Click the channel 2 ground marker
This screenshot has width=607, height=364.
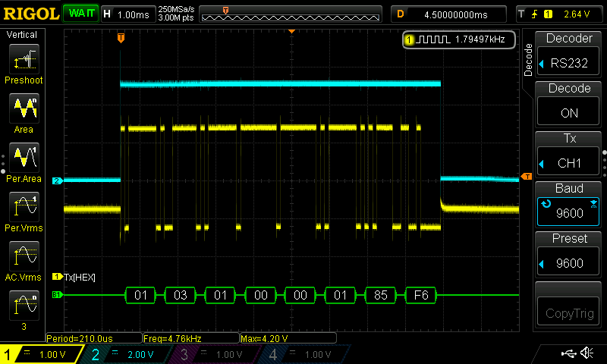(58, 180)
